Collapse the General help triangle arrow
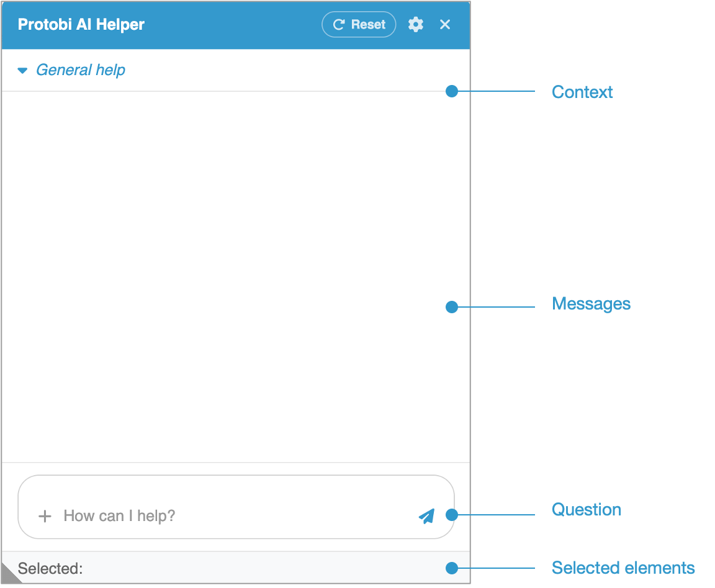The width and height of the screenshot is (715, 588). click(x=23, y=71)
